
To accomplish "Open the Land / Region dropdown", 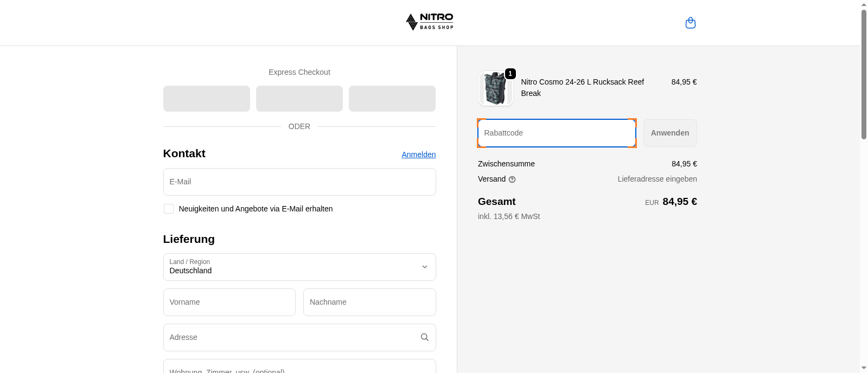I will tap(299, 267).
